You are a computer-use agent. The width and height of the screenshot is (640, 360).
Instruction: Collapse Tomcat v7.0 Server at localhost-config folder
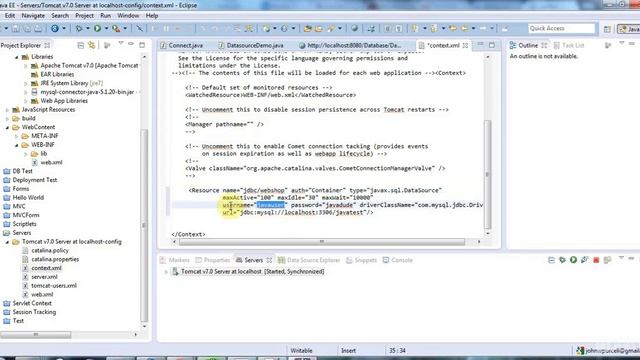7,242
